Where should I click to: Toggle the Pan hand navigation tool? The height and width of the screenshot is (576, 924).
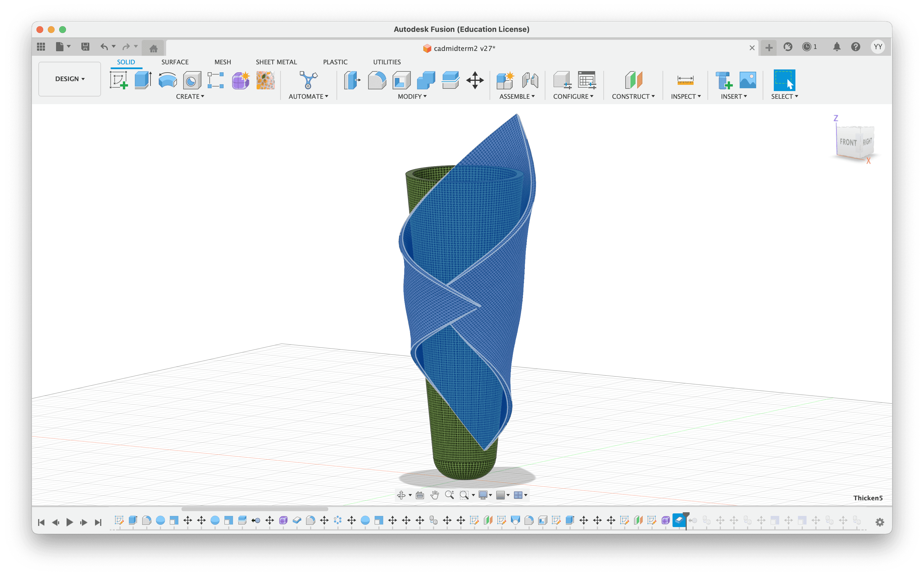(x=434, y=495)
